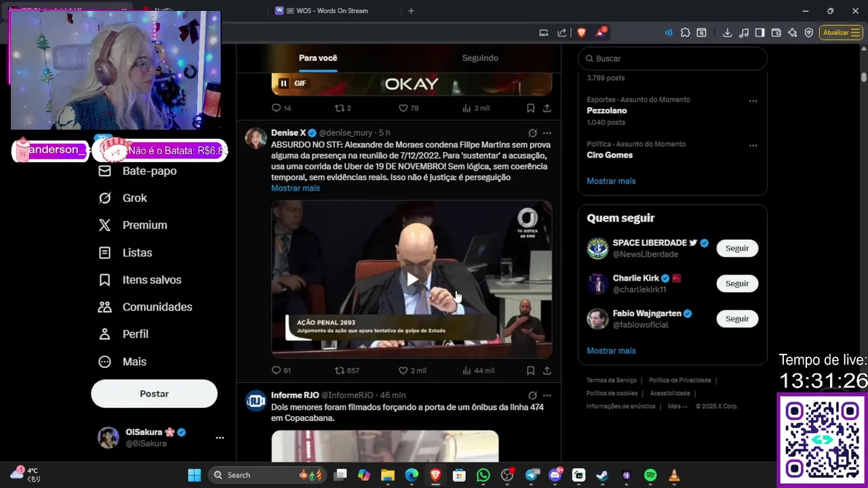Open Denise X profile avatar
The image size is (868, 488).
(x=256, y=138)
